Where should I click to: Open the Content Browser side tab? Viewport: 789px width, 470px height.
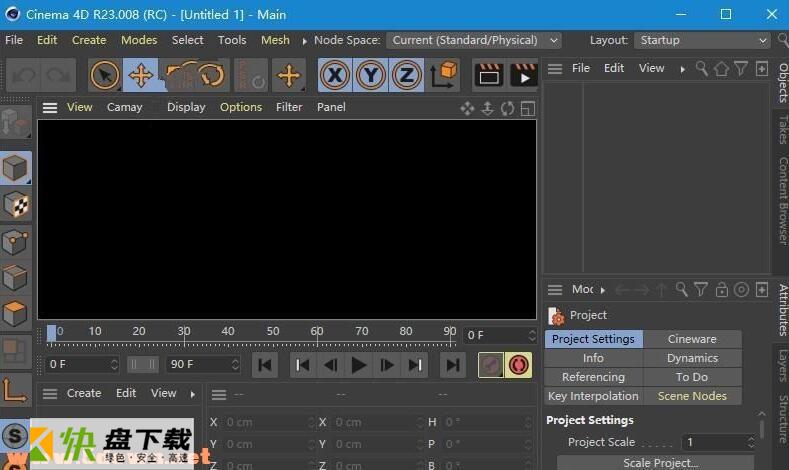(782, 200)
